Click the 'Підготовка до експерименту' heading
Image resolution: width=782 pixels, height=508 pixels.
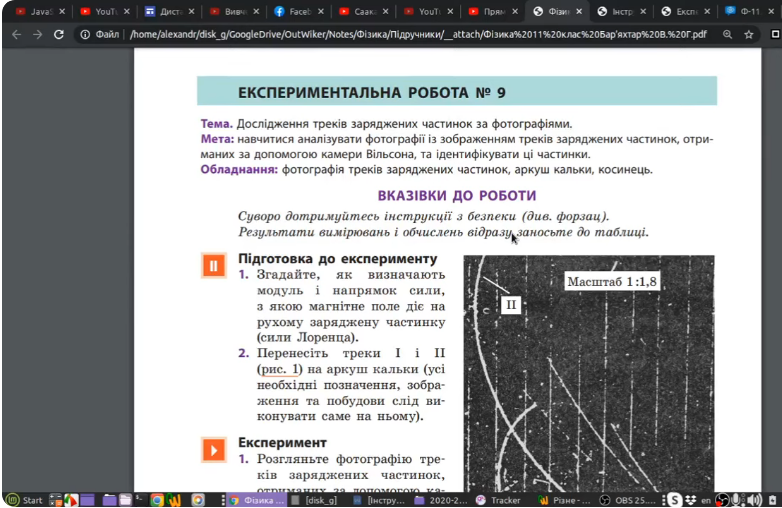[x=338, y=259]
